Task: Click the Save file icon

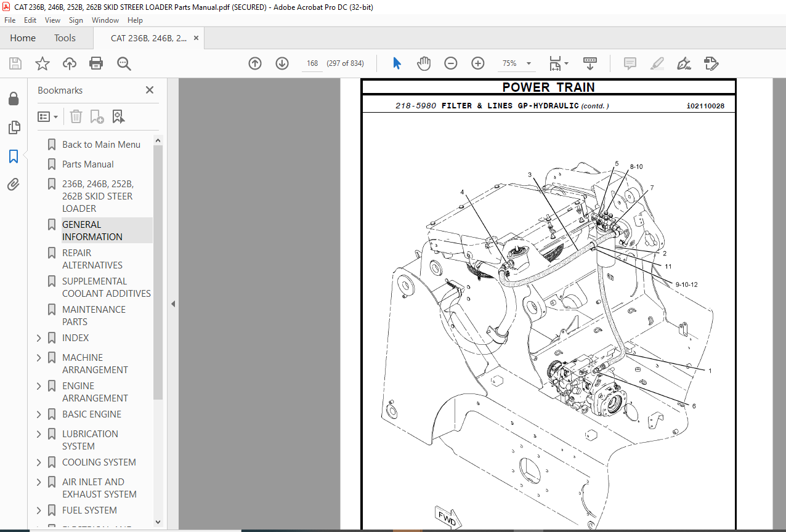Action: (x=15, y=63)
